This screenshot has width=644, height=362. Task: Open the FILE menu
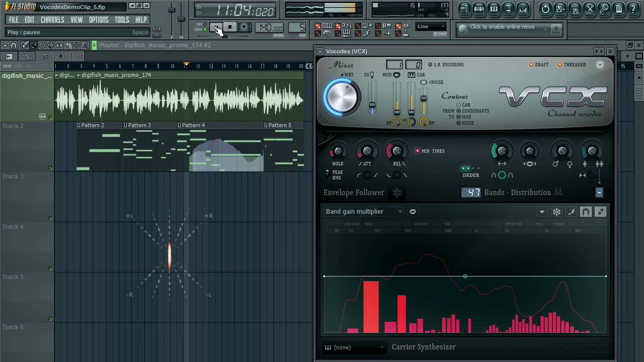14,20
